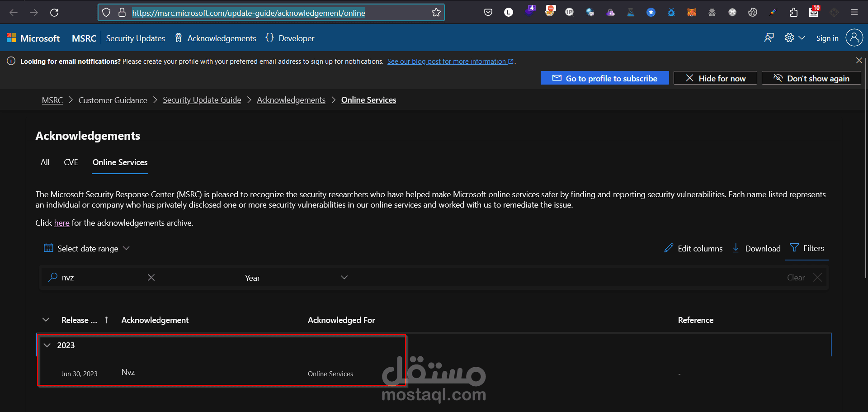Open the purple layers extension with 4 badge
The image size is (868, 412).
(529, 11)
